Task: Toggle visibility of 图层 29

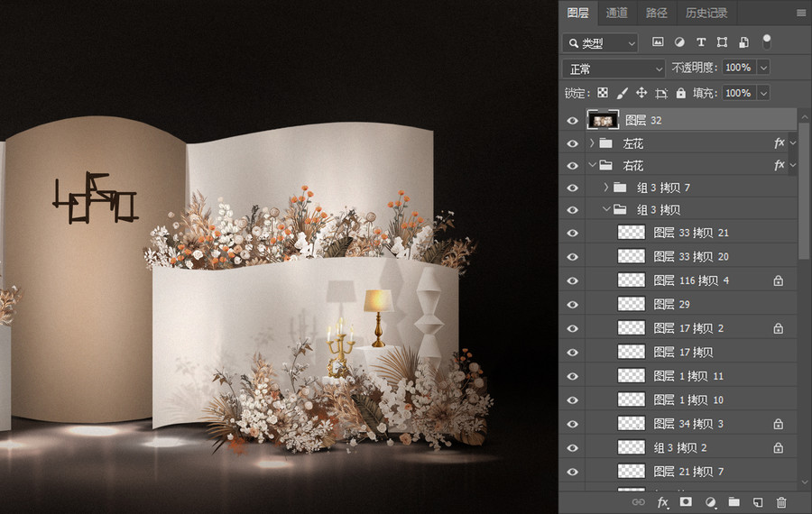Action: tap(572, 305)
